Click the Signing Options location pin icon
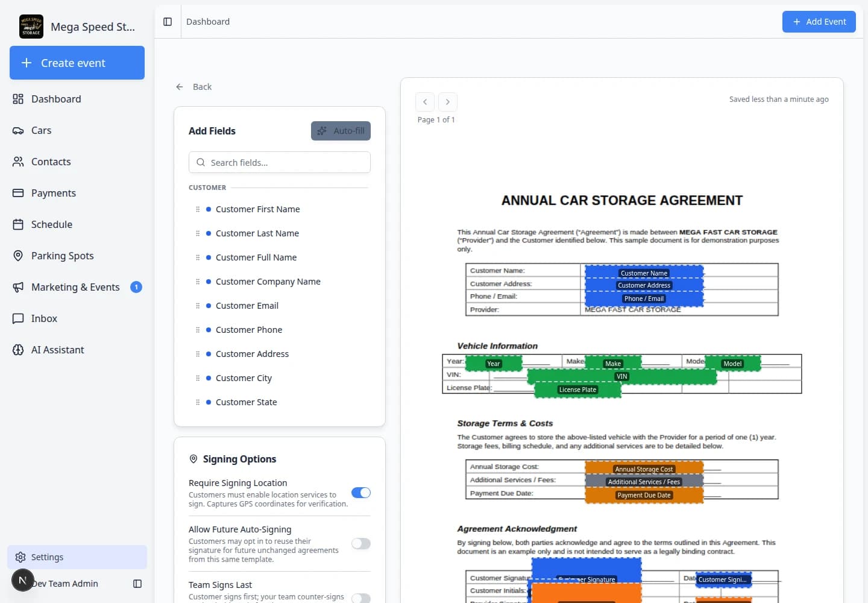Image resolution: width=868 pixels, height=603 pixels. pyautogui.click(x=193, y=459)
